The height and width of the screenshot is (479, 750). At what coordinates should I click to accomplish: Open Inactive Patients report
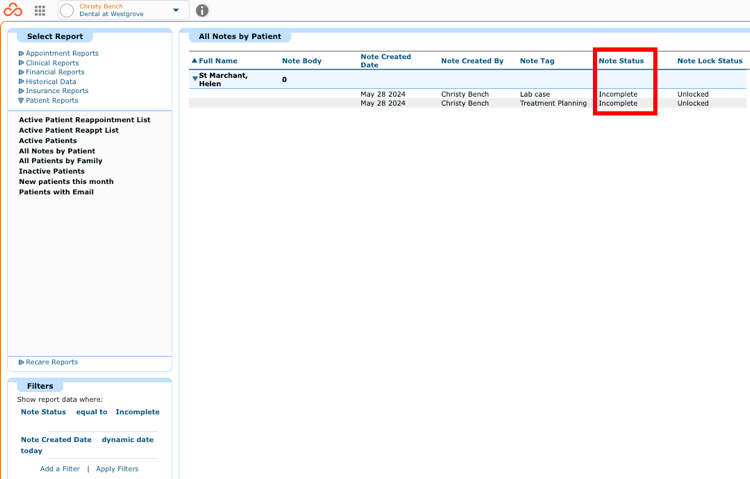52,171
